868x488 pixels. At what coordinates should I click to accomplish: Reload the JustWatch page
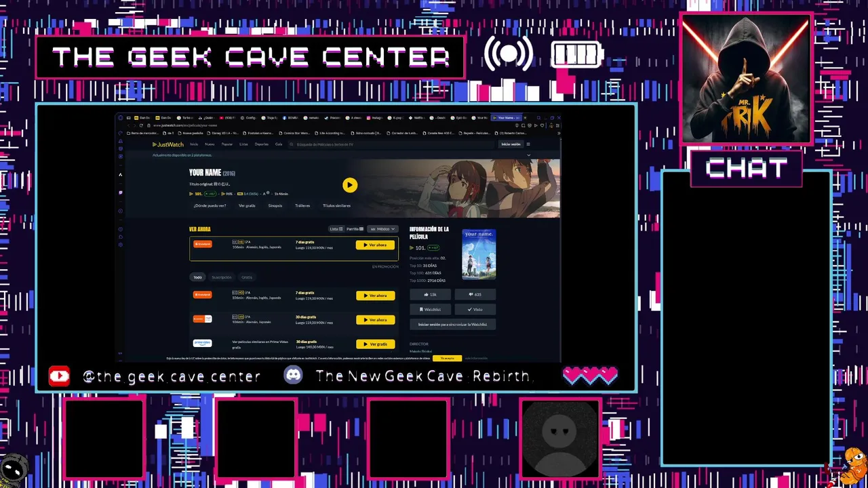tap(141, 125)
